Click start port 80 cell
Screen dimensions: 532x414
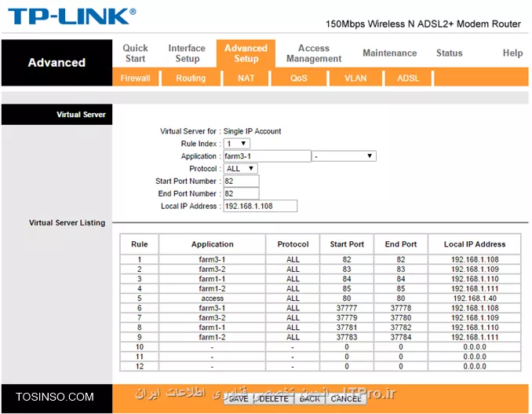click(347, 299)
